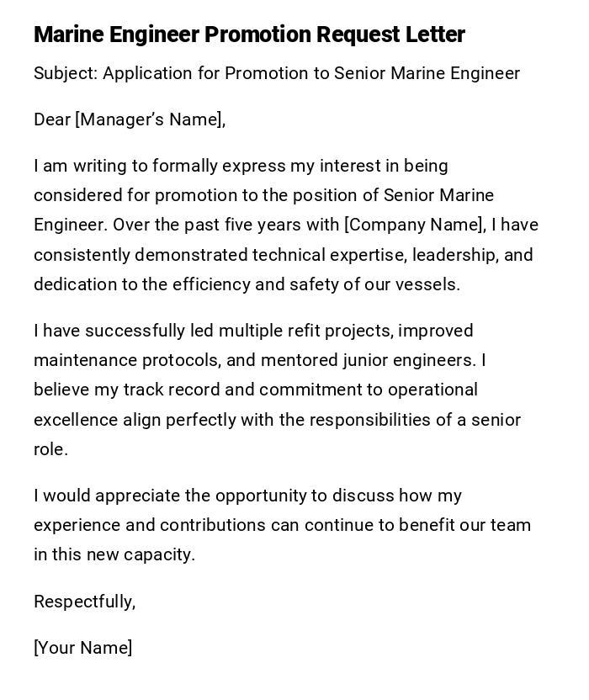Click the Subject line of the letter
589x700 pixels.
277,73
